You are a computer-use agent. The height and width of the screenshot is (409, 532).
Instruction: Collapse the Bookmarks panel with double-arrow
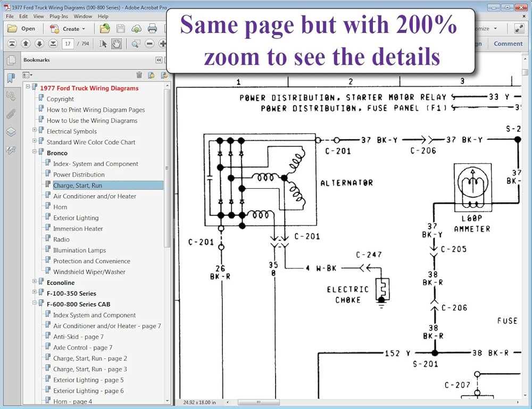(x=159, y=60)
